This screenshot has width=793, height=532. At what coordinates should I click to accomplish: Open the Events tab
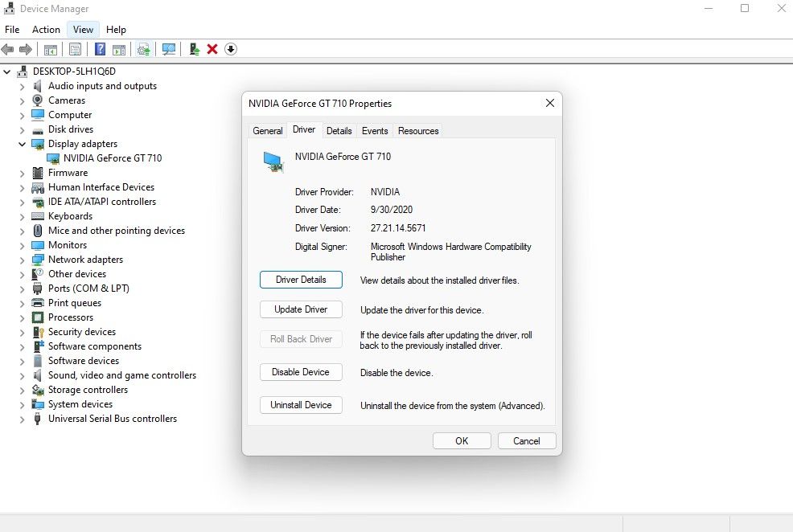pos(375,131)
